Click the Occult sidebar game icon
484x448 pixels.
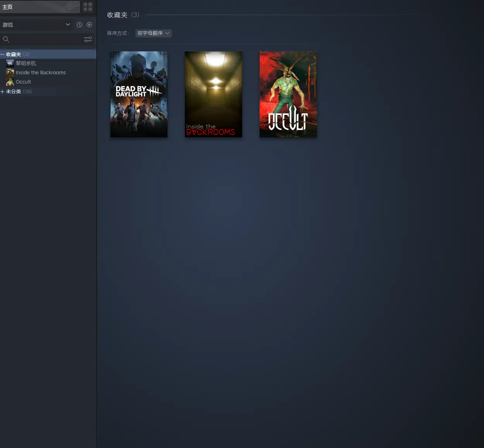coord(10,82)
